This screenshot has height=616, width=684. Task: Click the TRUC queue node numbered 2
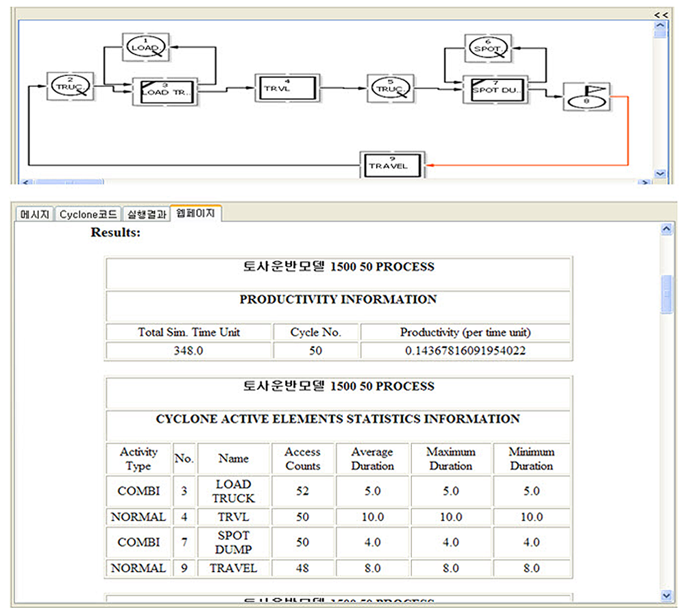(69, 87)
